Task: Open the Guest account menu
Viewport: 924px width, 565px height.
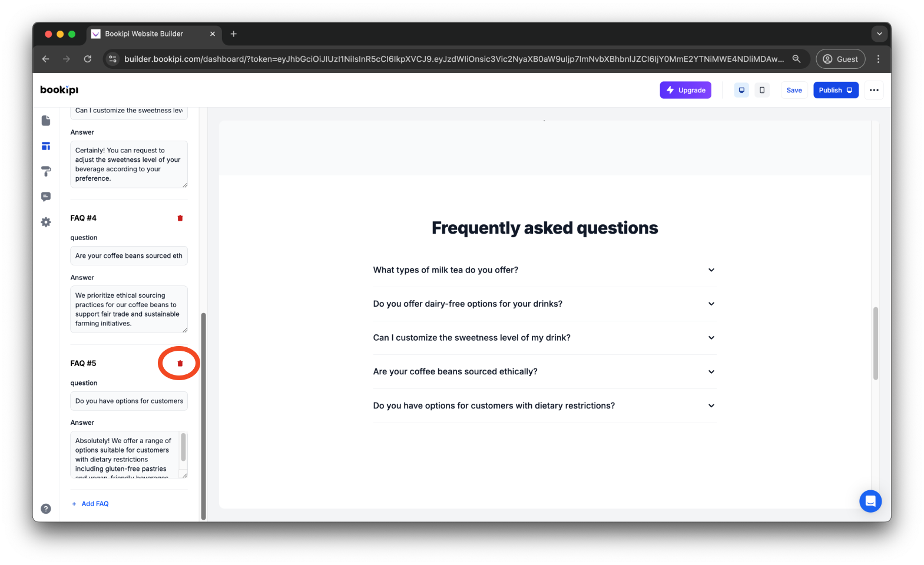Action: click(840, 59)
